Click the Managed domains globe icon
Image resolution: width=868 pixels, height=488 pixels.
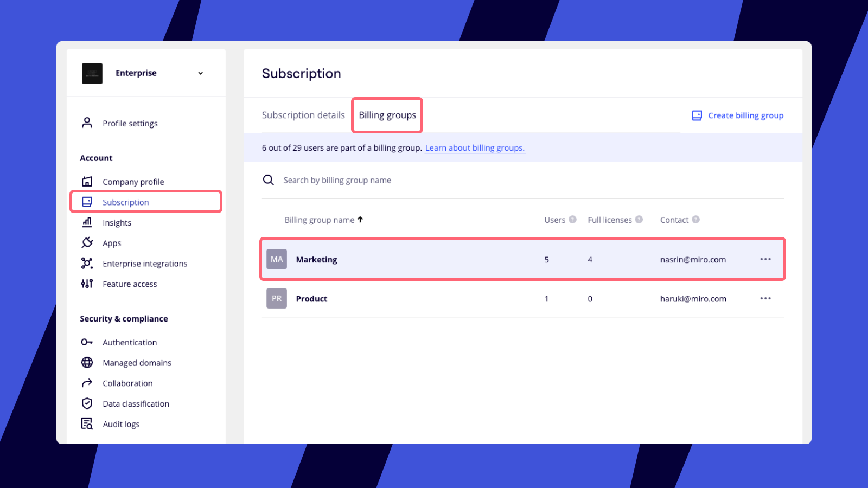(87, 363)
